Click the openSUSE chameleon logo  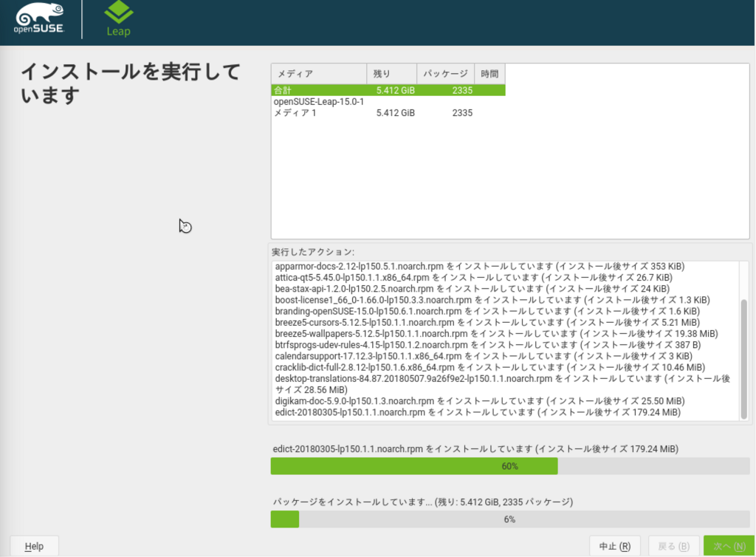39,18
